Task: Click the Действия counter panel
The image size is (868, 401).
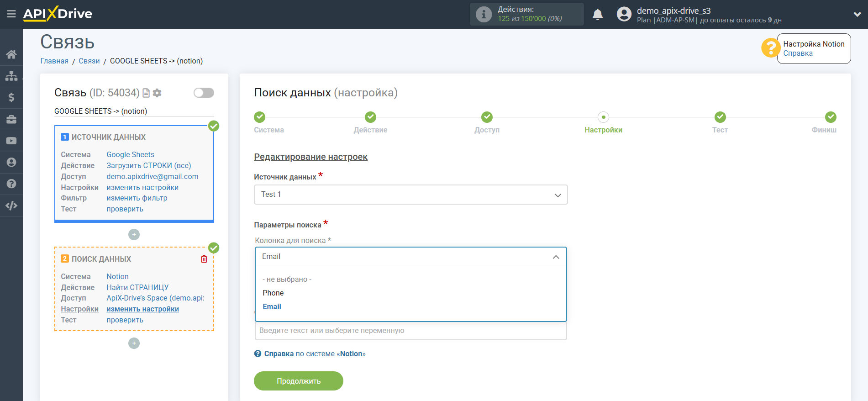Action: [x=526, y=14]
